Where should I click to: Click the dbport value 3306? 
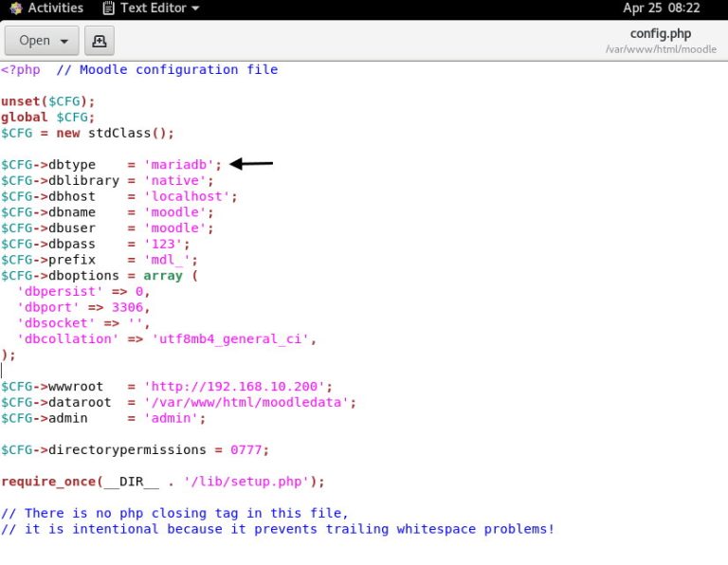click(x=130, y=307)
